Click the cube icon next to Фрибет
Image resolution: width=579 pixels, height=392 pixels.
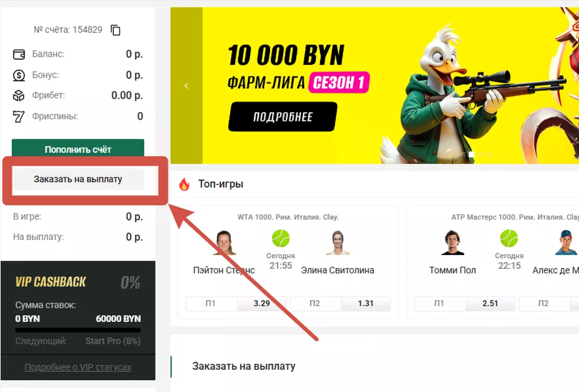point(19,96)
